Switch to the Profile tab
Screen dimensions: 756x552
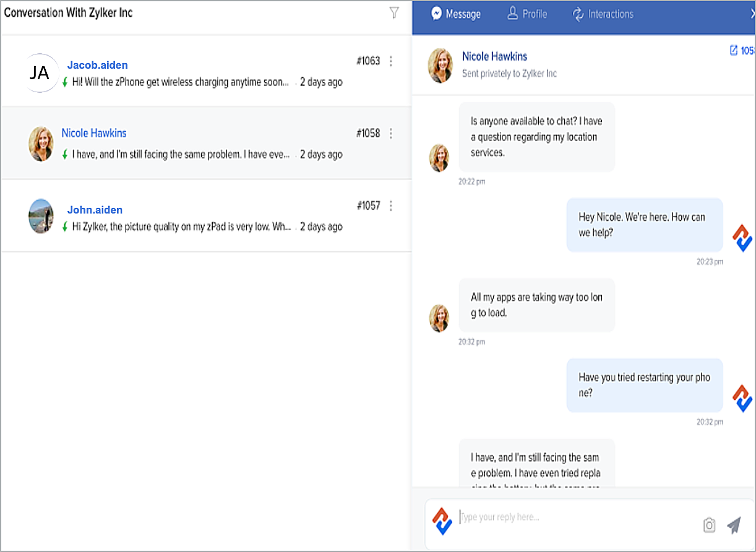click(527, 14)
